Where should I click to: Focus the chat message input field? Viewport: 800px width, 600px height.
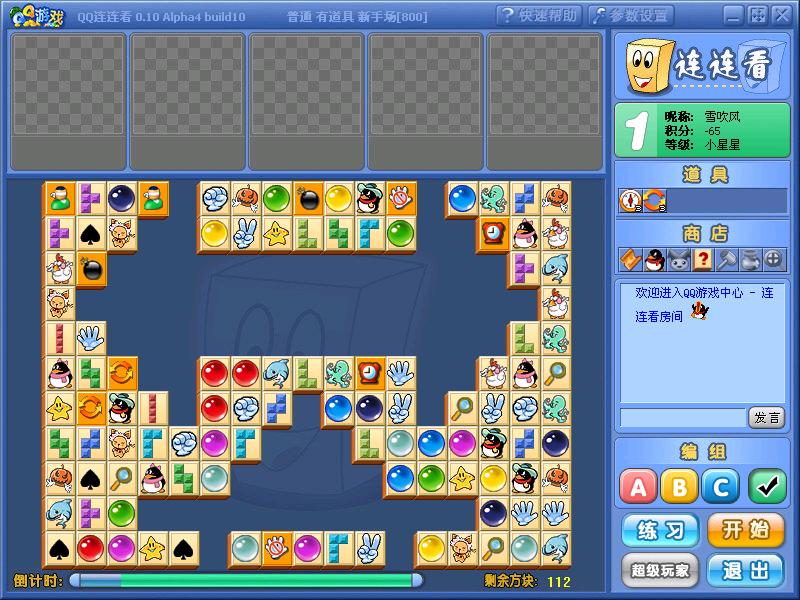click(x=682, y=417)
